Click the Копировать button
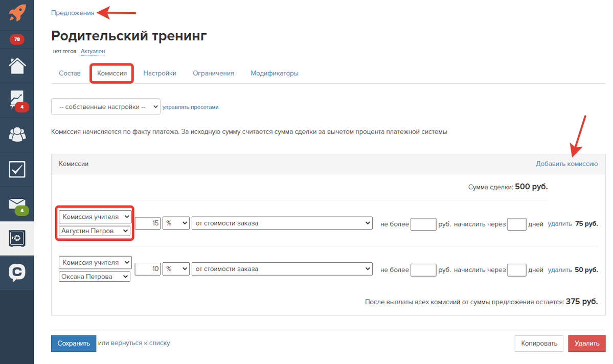 [539, 343]
